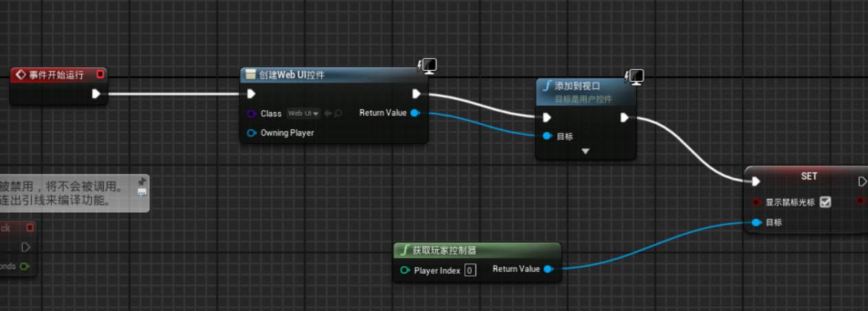Uncheck the 显示鼠标光标 checkbox
868x311 pixels.
[825, 202]
